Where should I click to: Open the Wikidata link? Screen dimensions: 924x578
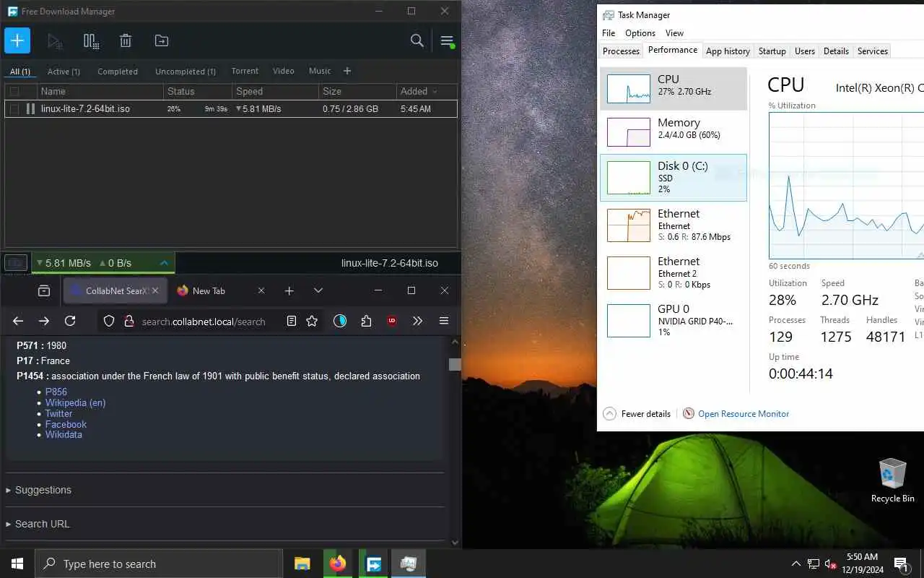point(64,434)
